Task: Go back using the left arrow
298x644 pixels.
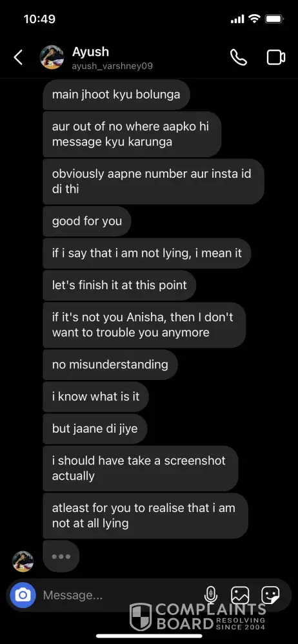Action: (18, 57)
